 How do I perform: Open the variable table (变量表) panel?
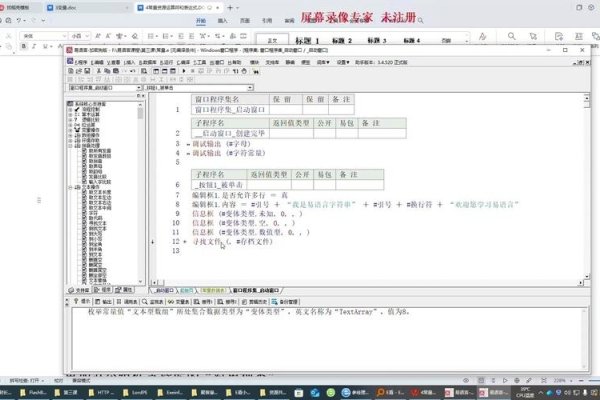(x=178, y=302)
